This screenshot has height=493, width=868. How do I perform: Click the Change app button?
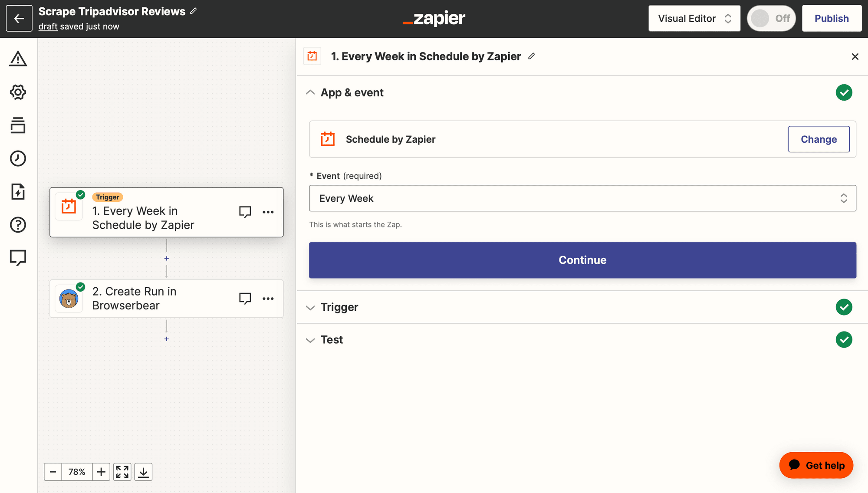[818, 139]
